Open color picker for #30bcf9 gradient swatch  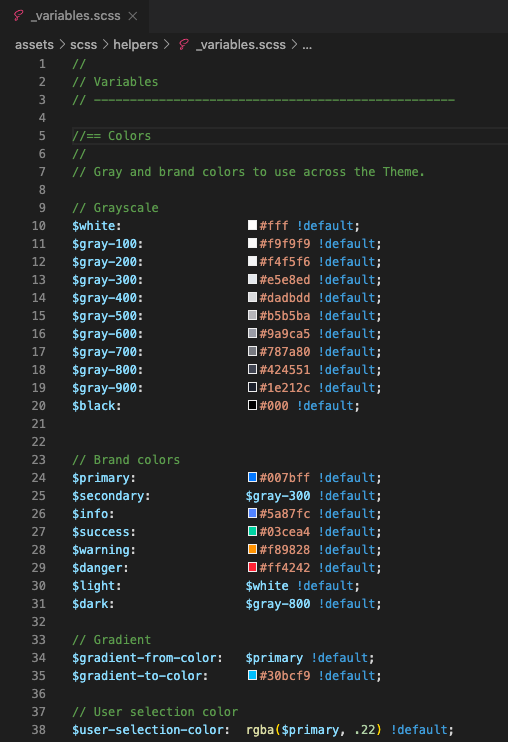coord(253,674)
